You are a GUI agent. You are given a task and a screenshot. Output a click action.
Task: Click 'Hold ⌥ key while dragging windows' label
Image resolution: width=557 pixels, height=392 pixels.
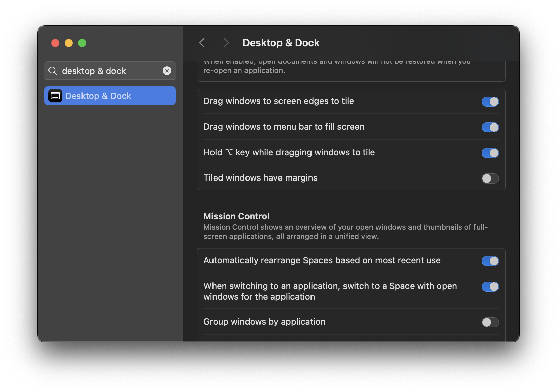(x=289, y=152)
